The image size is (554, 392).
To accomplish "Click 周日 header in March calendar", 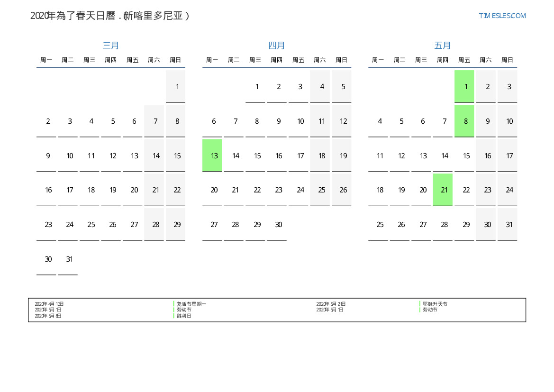I will [175, 60].
